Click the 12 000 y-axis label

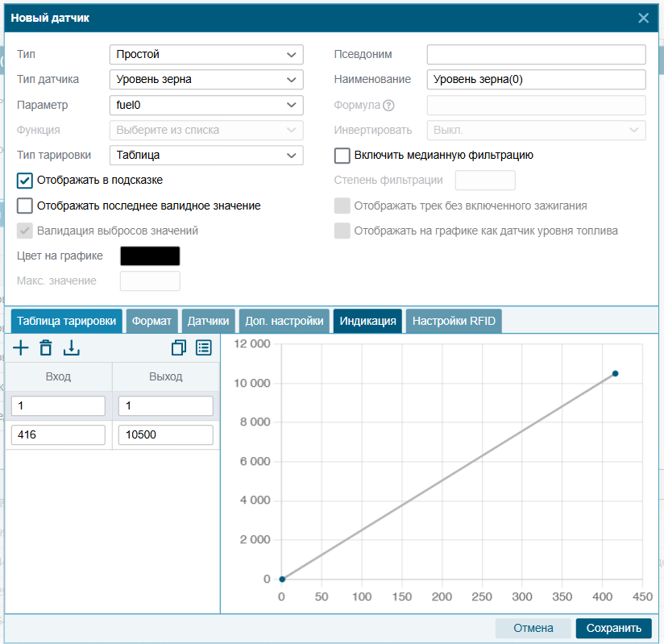pyautogui.click(x=252, y=343)
